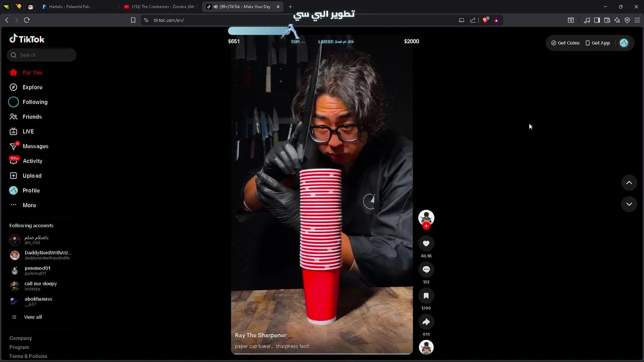Expand the Program footer section
The image size is (644, 362).
point(19,347)
